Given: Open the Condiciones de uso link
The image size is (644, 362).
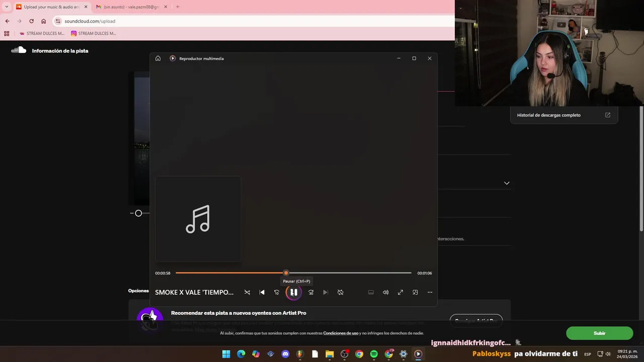Looking at the screenshot, I should (x=341, y=333).
